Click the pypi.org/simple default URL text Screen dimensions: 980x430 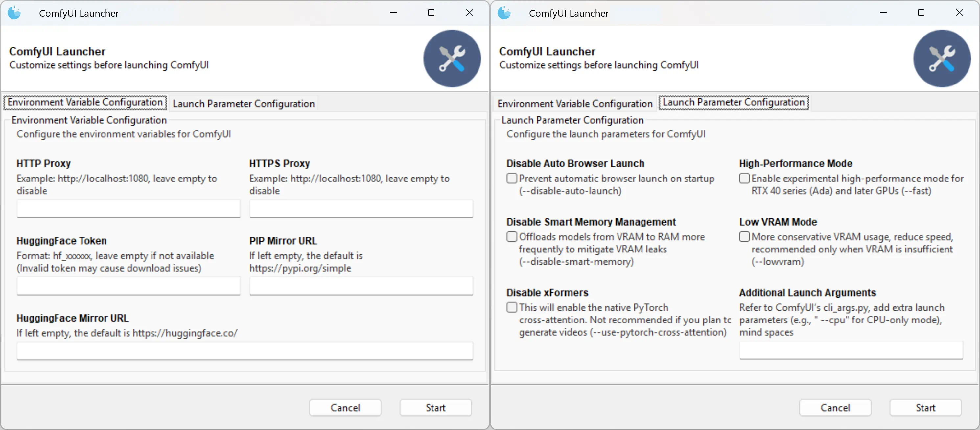300,268
